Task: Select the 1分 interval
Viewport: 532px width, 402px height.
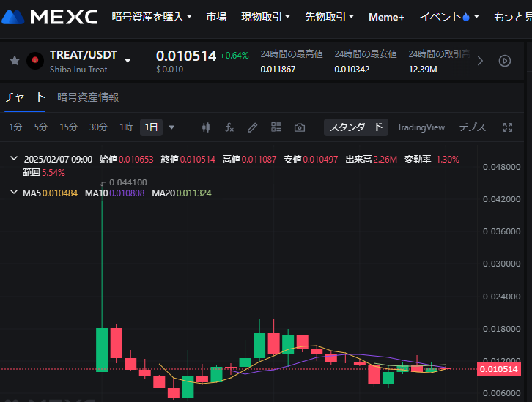Action: [15, 127]
